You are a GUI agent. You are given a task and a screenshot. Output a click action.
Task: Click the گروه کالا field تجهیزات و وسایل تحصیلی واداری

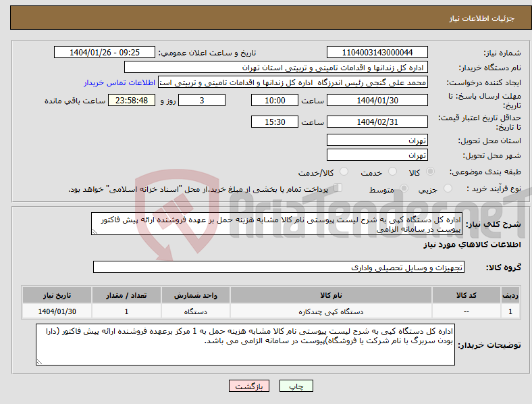279,267
